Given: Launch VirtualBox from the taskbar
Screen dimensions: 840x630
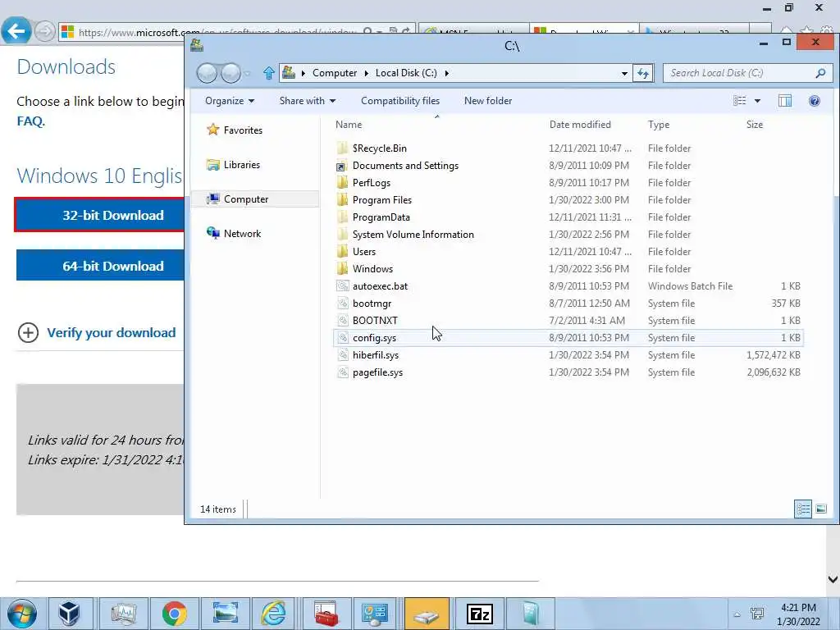Looking at the screenshot, I should click(69, 614).
